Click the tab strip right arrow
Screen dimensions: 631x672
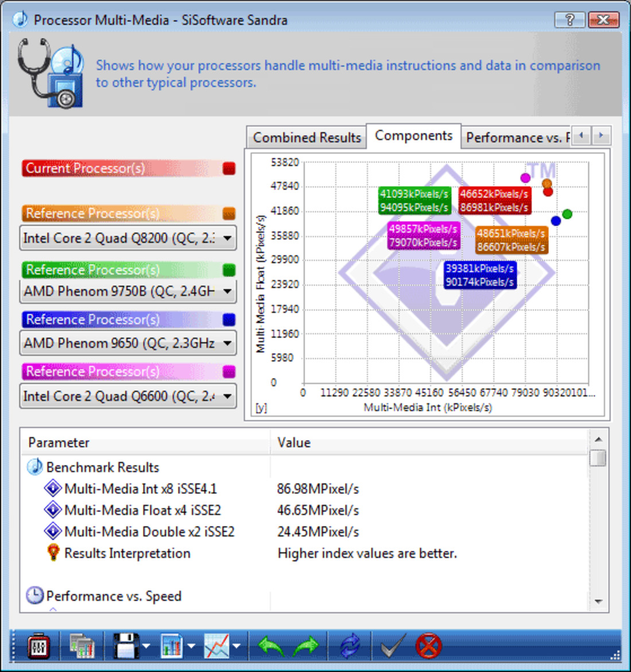[x=601, y=136]
